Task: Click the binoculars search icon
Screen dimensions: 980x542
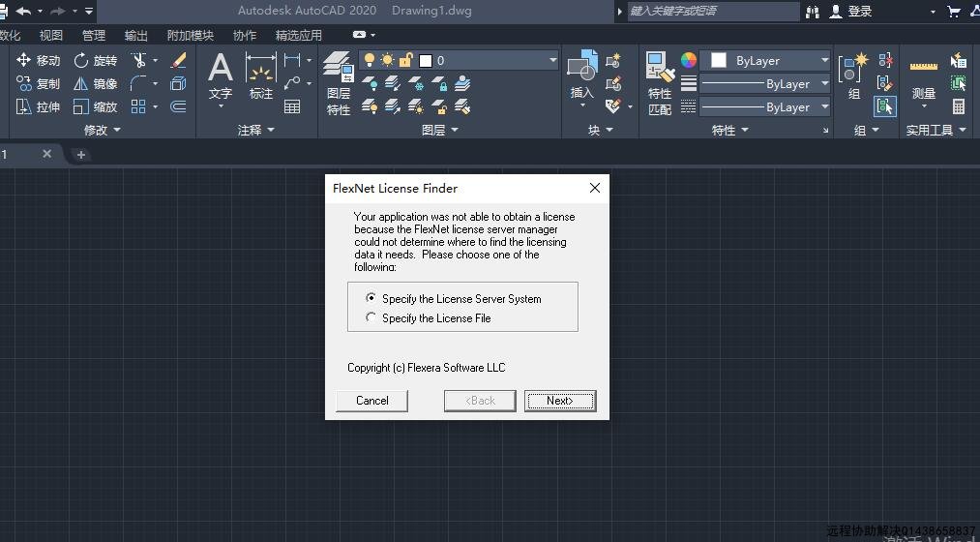Action: [x=813, y=12]
